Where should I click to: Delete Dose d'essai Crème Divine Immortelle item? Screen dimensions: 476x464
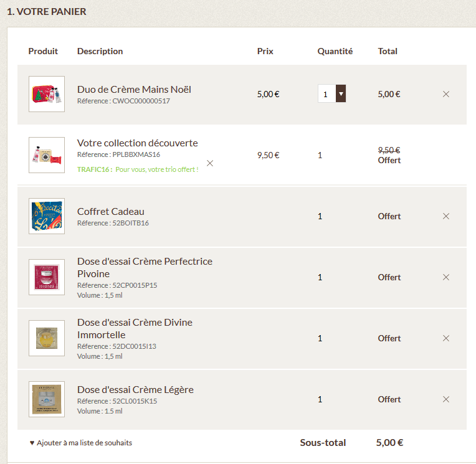coord(446,338)
